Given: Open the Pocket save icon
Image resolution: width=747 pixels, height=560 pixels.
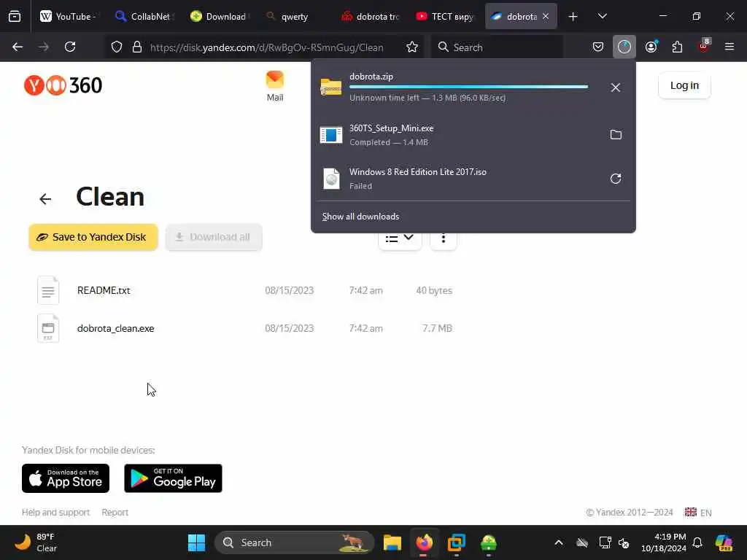Looking at the screenshot, I should click(x=598, y=47).
